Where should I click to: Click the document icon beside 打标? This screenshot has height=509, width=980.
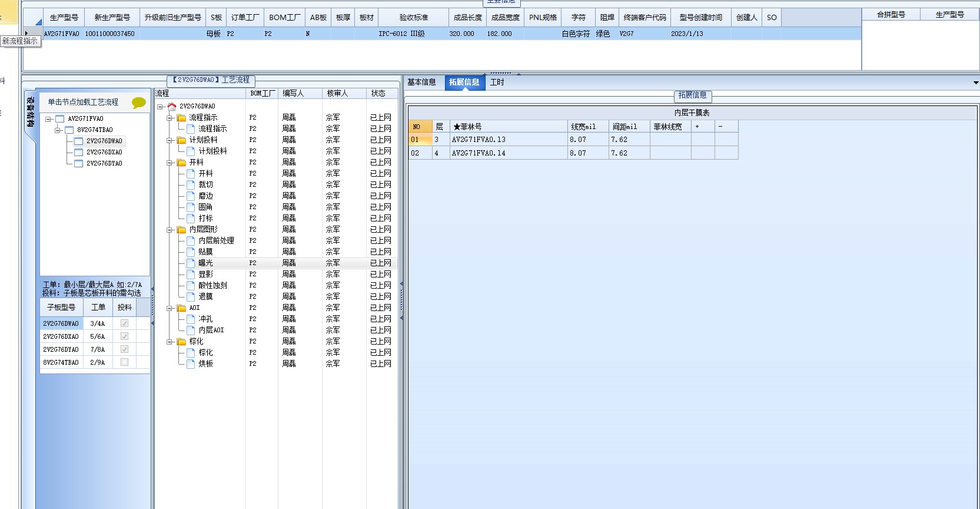click(191, 219)
